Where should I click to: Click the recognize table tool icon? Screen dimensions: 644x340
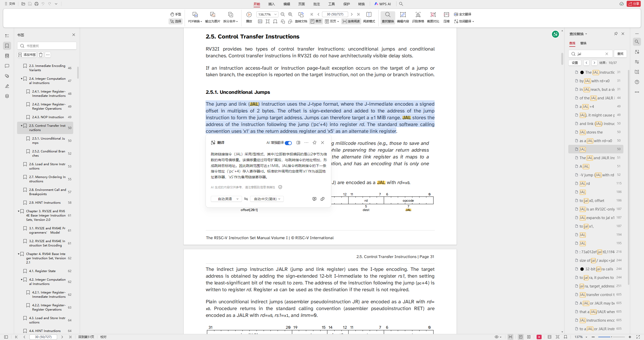pyautogui.click(x=418, y=15)
